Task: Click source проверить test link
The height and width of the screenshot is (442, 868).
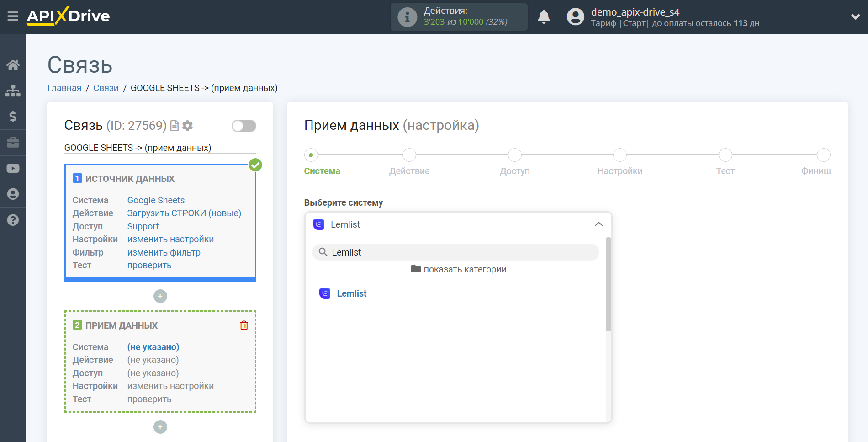Action: (x=149, y=265)
